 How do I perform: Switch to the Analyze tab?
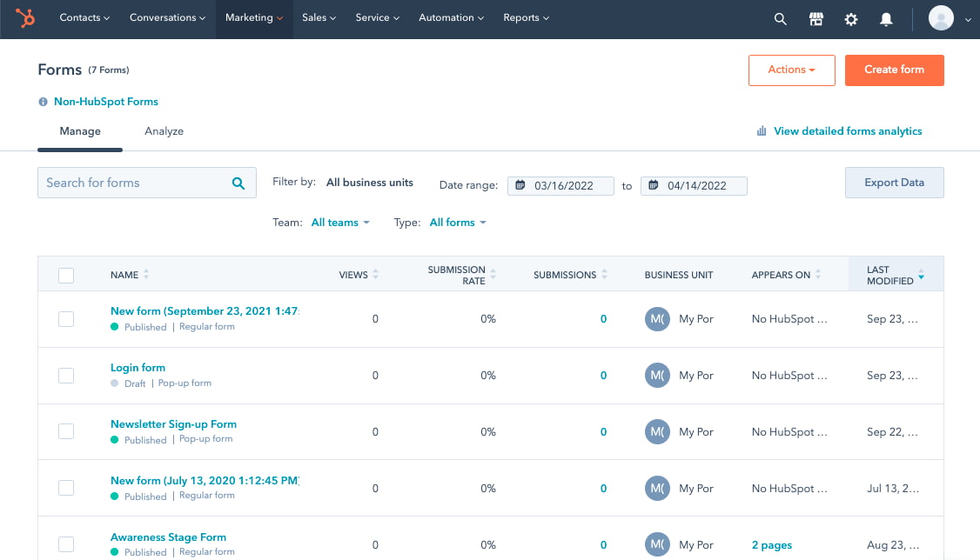pyautogui.click(x=164, y=131)
